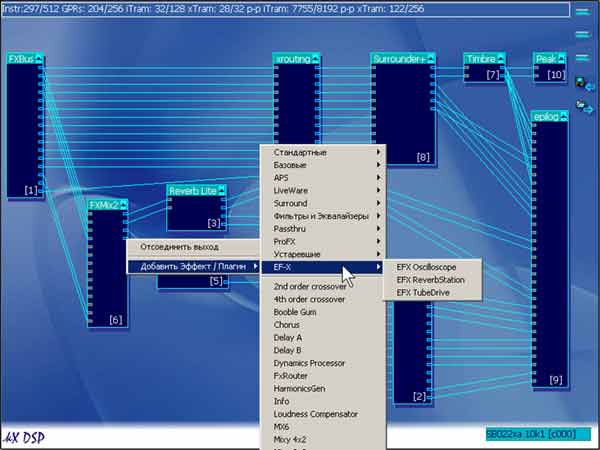Click the [3] label on Reverb Lite block
The image size is (600, 450).
pos(214,223)
